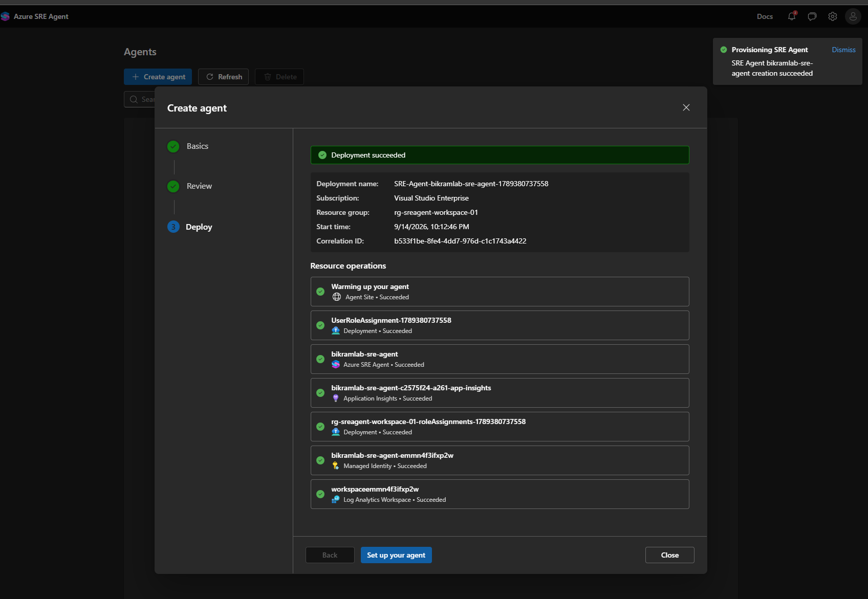Image resolution: width=868 pixels, height=599 pixels.
Task: Click the Azure SRE Agent resource icon
Action: [x=336, y=364]
